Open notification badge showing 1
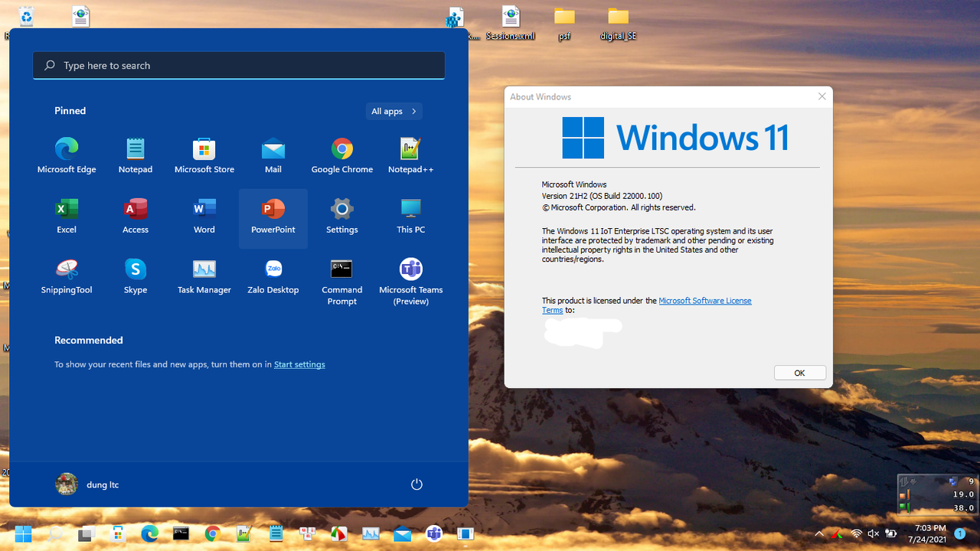 959,533
